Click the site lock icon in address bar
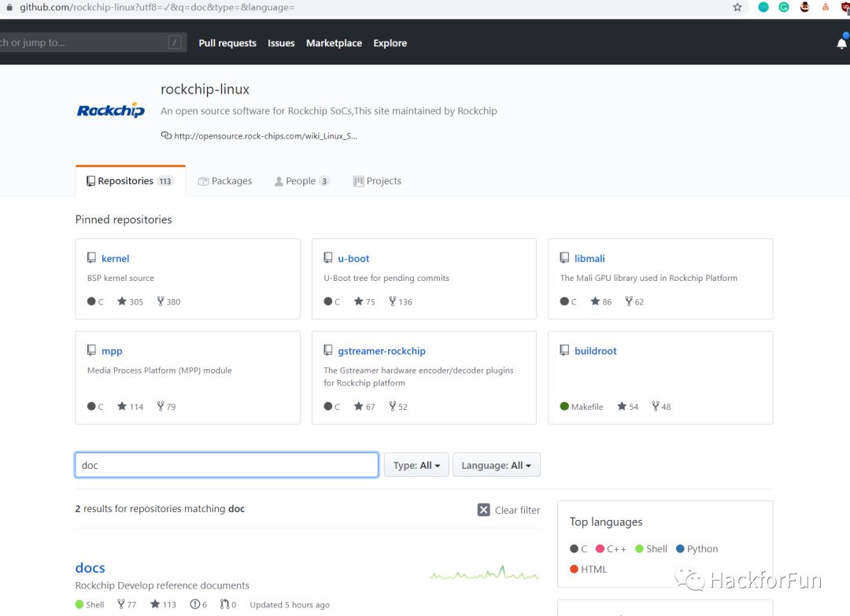This screenshot has width=850, height=616. pos(9,8)
